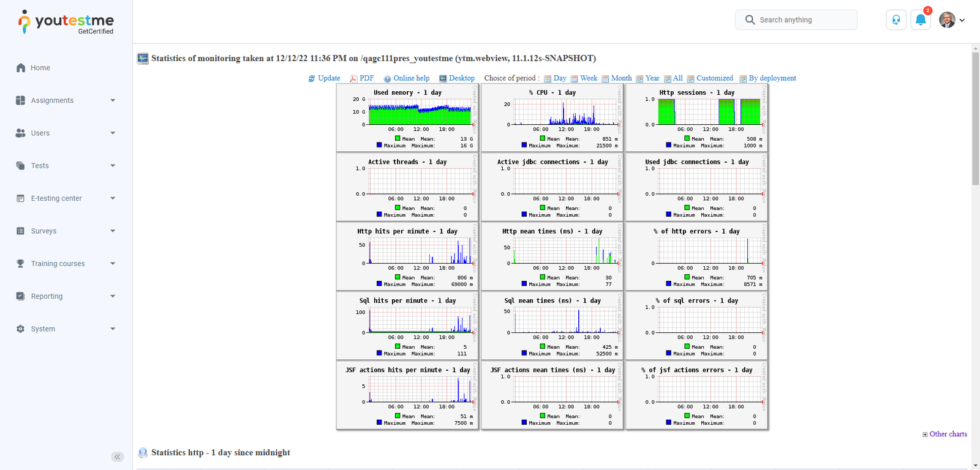
Task: Click the youtestme GetCertified logo
Action: click(66, 23)
